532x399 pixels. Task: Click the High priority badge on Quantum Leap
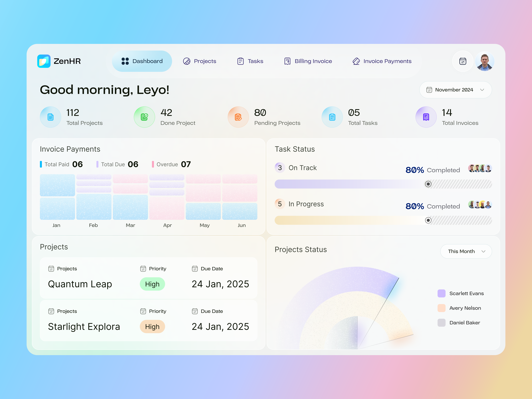pos(152,284)
